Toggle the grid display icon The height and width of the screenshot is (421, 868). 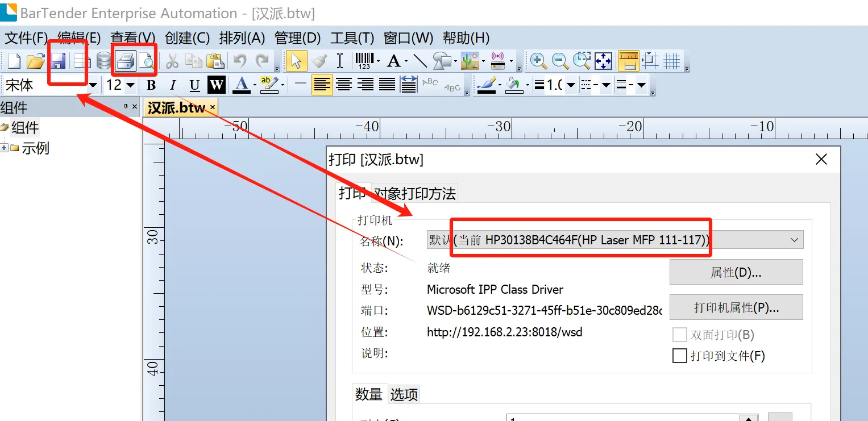(x=672, y=61)
